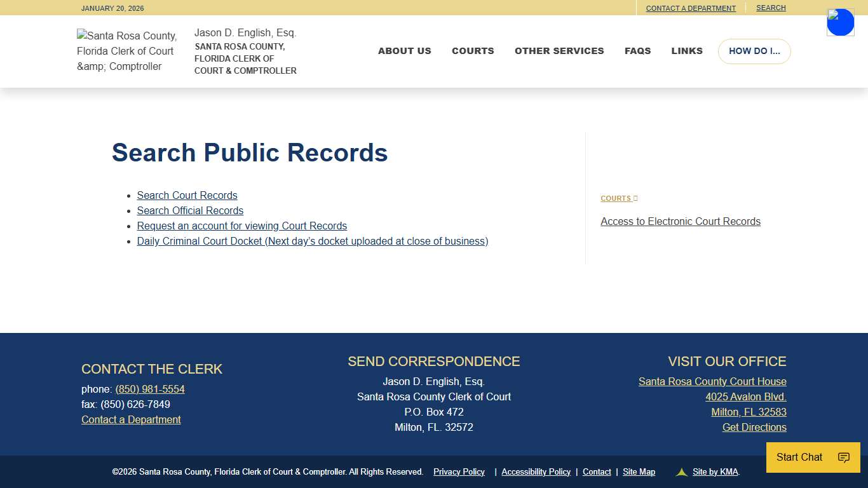
Task: Open the COURTS navigation menu
Action: tap(473, 51)
